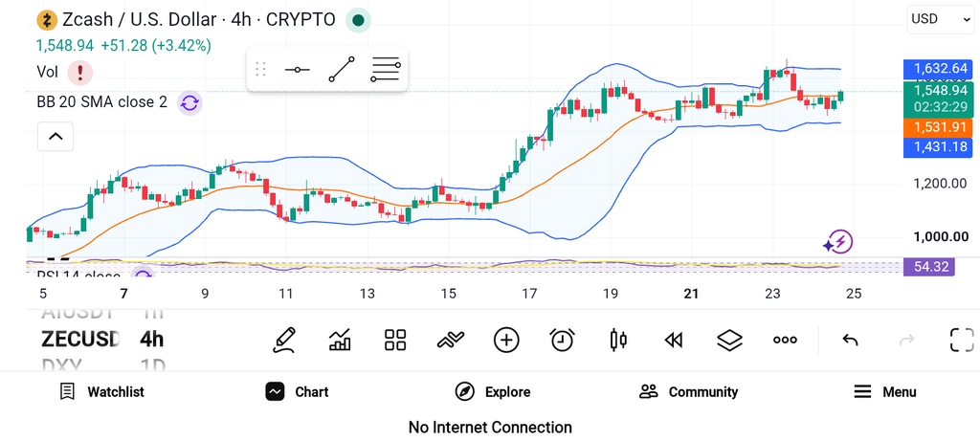This screenshot has width=980, height=441.
Task: Switch to the Chart tab
Action: [297, 391]
